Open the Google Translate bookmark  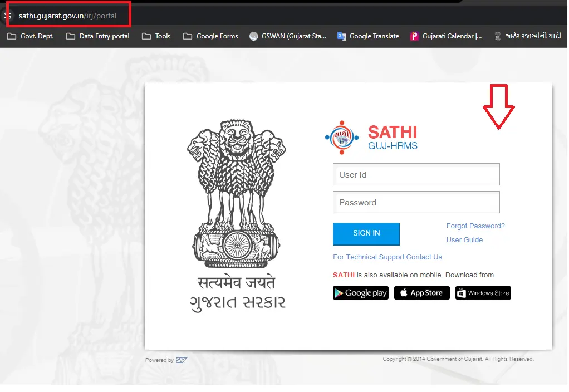[x=368, y=36]
